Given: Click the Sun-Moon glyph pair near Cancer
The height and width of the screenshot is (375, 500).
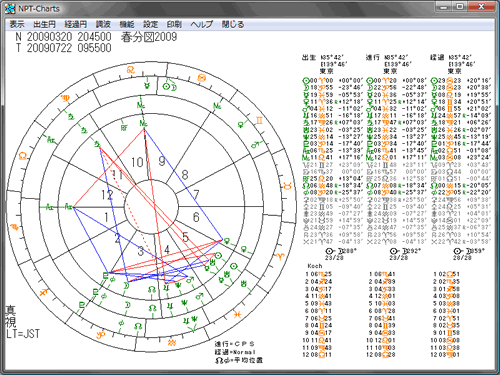Looking at the screenshot, I should point(170,87).
